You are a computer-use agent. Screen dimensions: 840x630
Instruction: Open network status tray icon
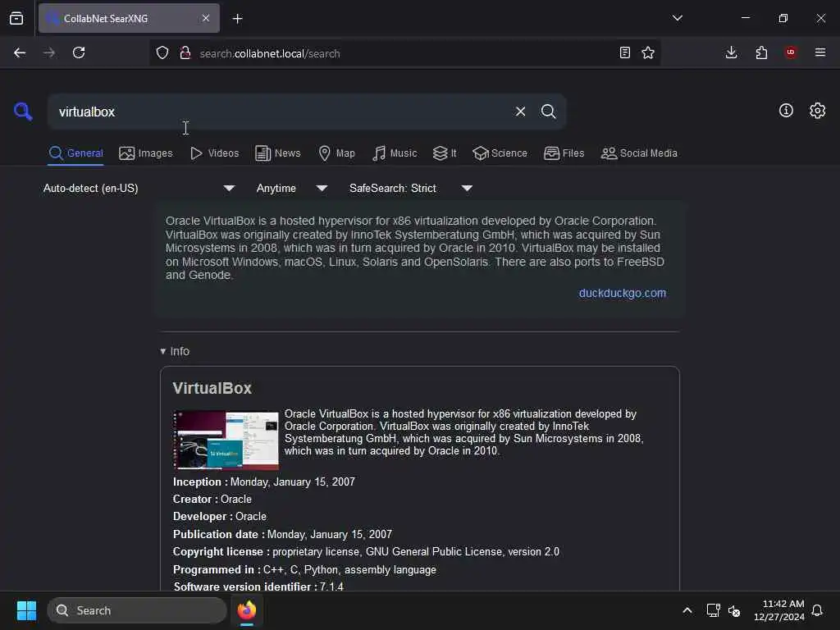[x=713, y=610]
